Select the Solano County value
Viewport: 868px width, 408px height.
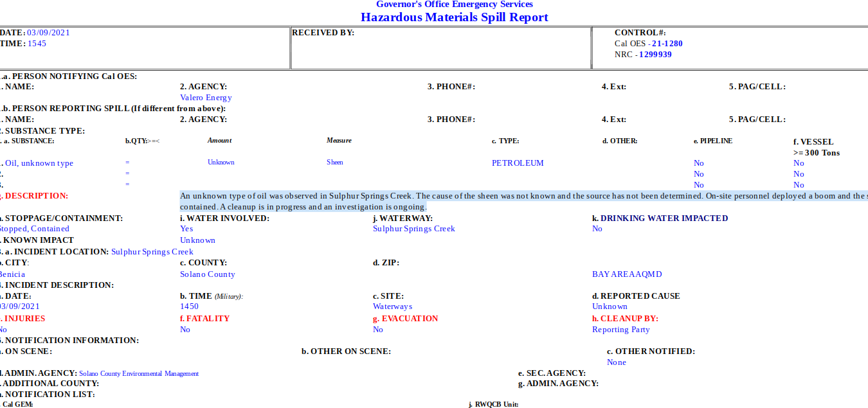coord(208,274)
